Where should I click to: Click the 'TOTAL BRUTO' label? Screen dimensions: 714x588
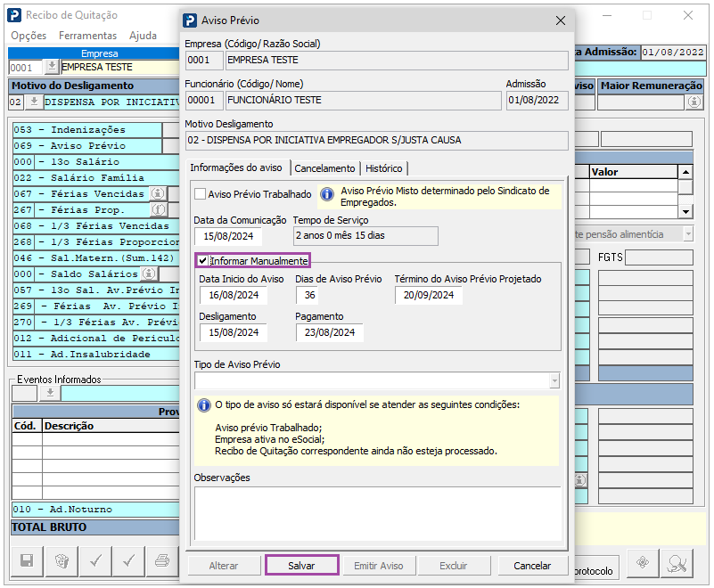click(49, 527)
